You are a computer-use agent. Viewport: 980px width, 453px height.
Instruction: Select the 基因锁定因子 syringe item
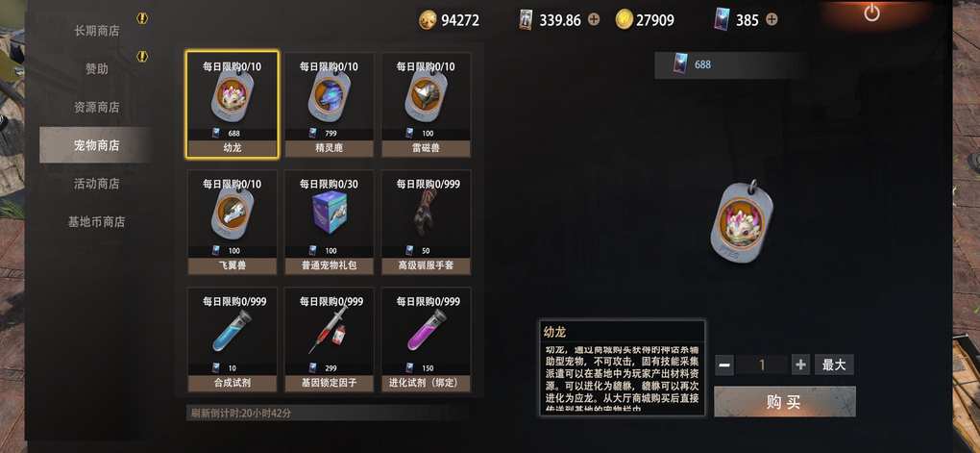click(x=330, y=340)
